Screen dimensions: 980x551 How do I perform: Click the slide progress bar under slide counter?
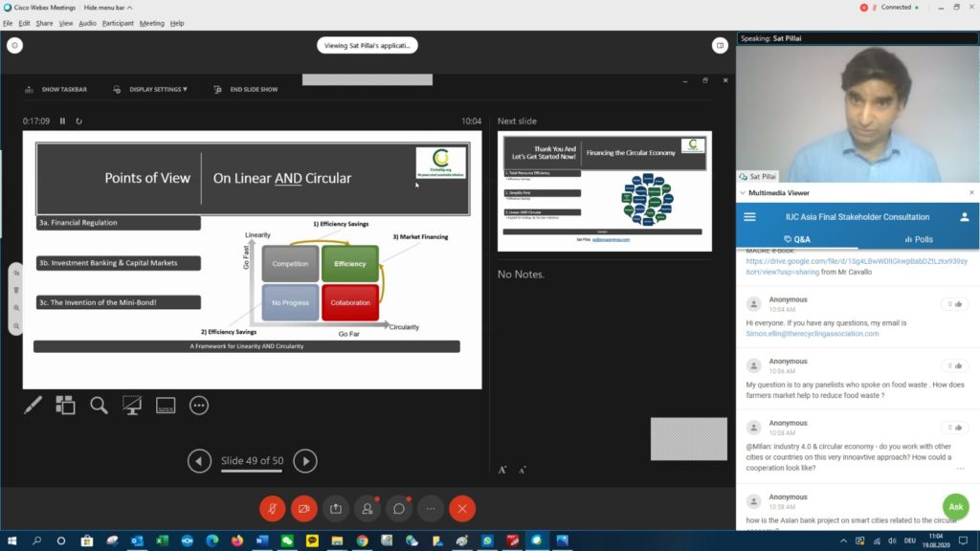pyautogui.click(x=252, y=472)
